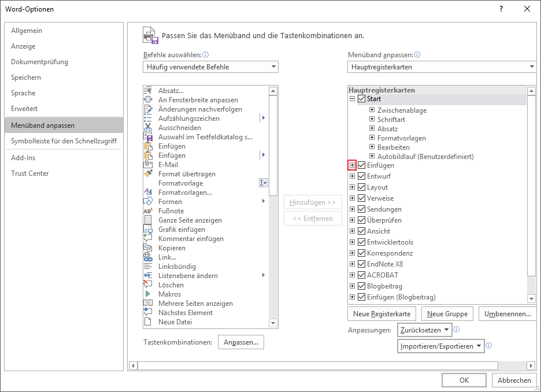The width and height of the screenshot is (541, 392).
Task: Click the Neue Datei page icon
Action: tap(147, 322)
